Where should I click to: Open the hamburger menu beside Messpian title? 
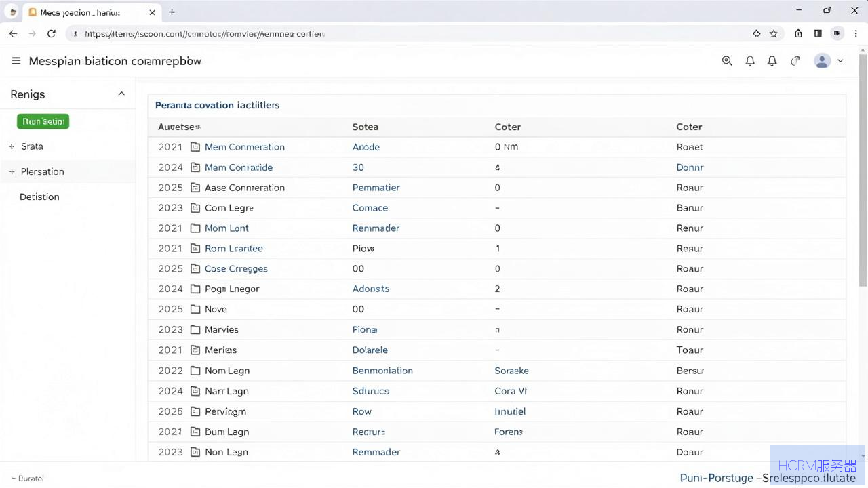(16, 61)
